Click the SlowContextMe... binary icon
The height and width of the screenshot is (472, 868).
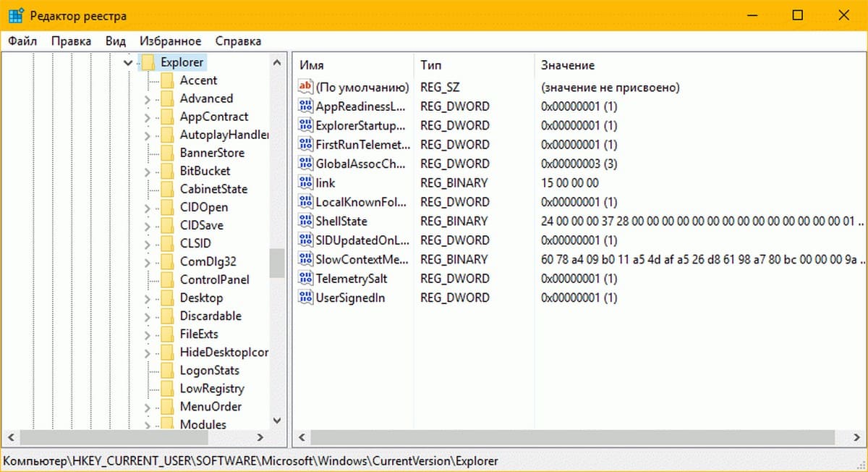(305, 259)
